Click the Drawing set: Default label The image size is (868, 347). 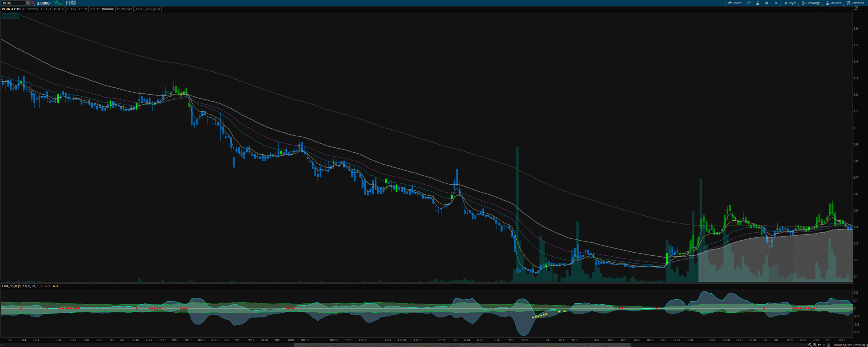(850, 345)
